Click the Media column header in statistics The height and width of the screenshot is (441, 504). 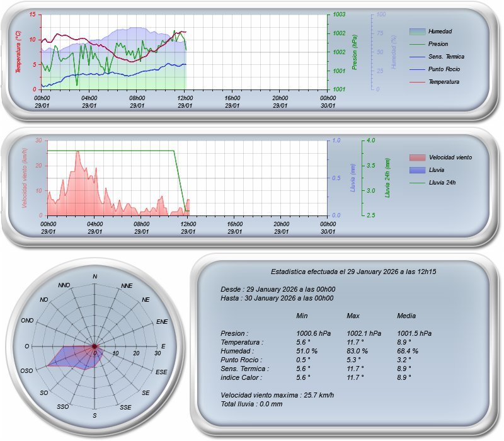tap(406, 315)
